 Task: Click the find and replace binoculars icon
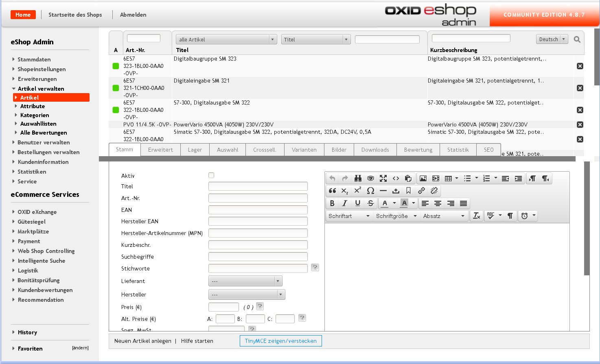point(358,179)
